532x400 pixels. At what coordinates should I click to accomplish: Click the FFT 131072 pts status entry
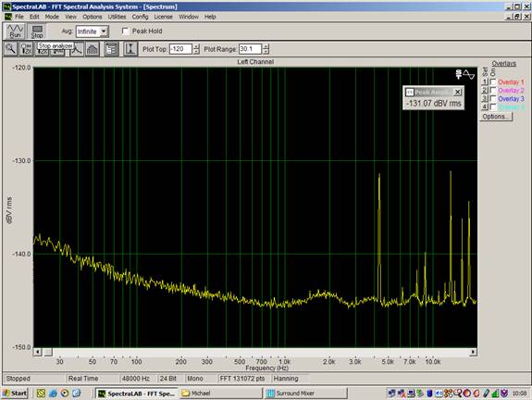pyautogui.click(x=241, y=379)
